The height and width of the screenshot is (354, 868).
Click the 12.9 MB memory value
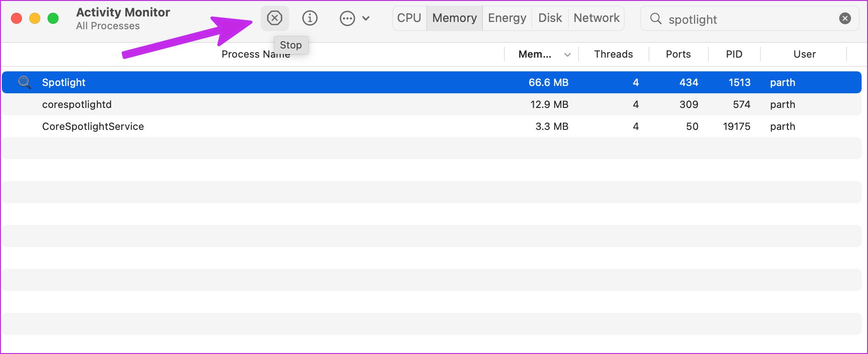[549, 104]
